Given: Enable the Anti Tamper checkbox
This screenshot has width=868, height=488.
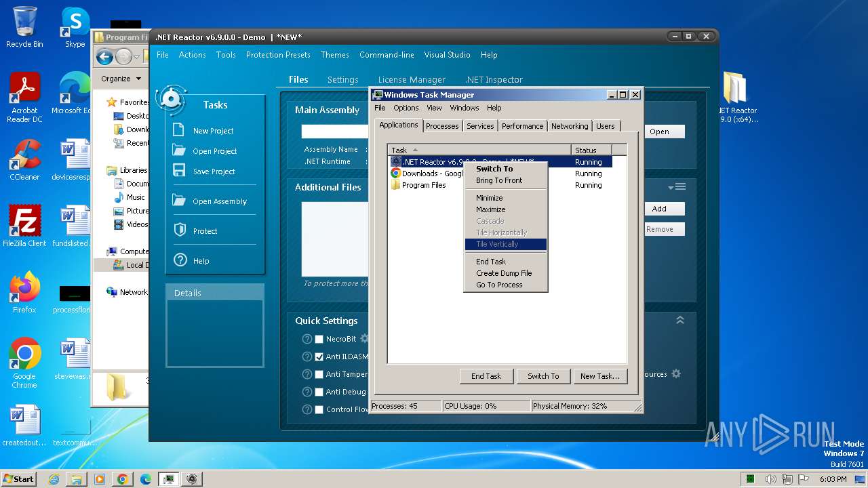Looking at the screenshot, I should pos(319,374).
